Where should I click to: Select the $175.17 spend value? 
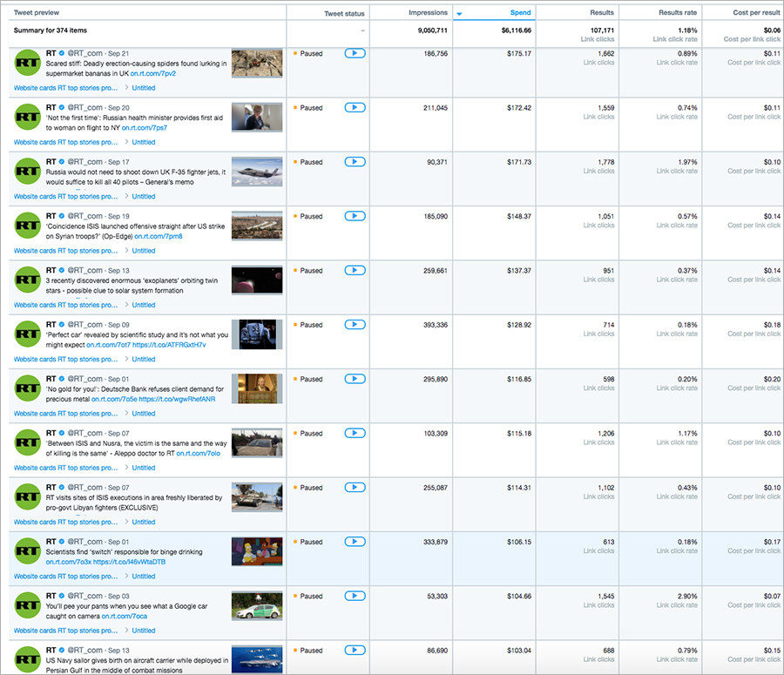coord(519,53)
